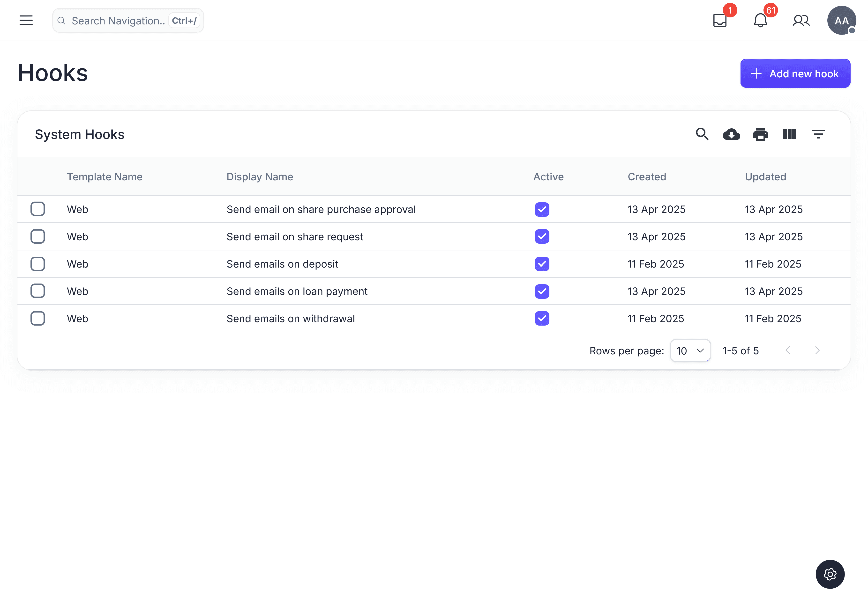The height and width of the screenshot is (612, 868).
Task: Print the System Hooks table
Action: 760,134
